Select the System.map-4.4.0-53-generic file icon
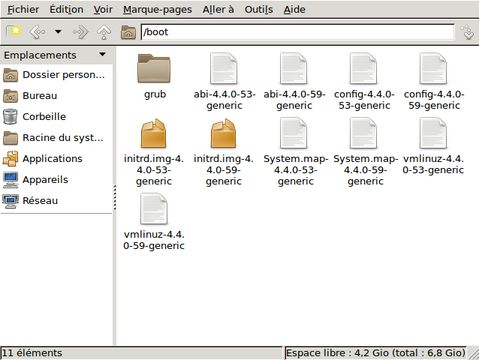 pyautogui.click(x=294, y=133)
